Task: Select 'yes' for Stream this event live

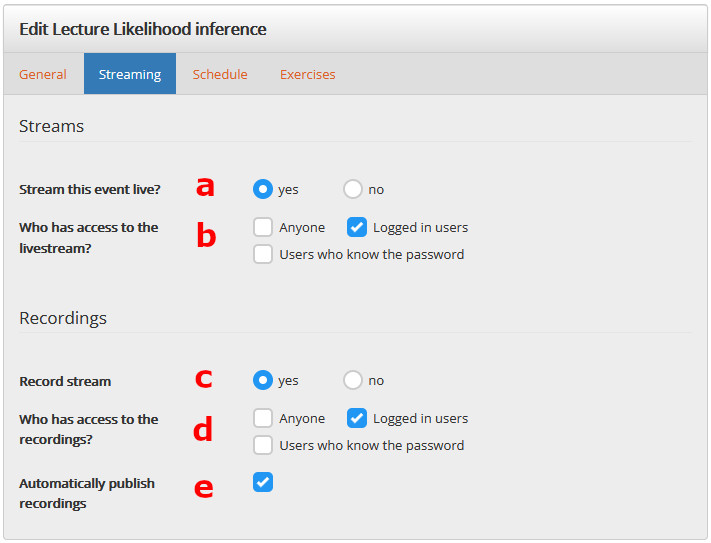Action: tap(263, 189)
